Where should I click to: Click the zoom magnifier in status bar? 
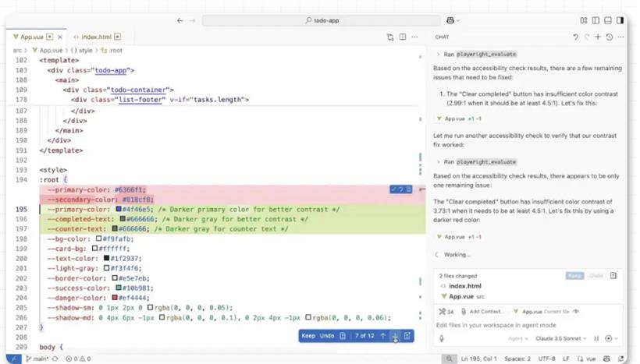pos(449,359)
